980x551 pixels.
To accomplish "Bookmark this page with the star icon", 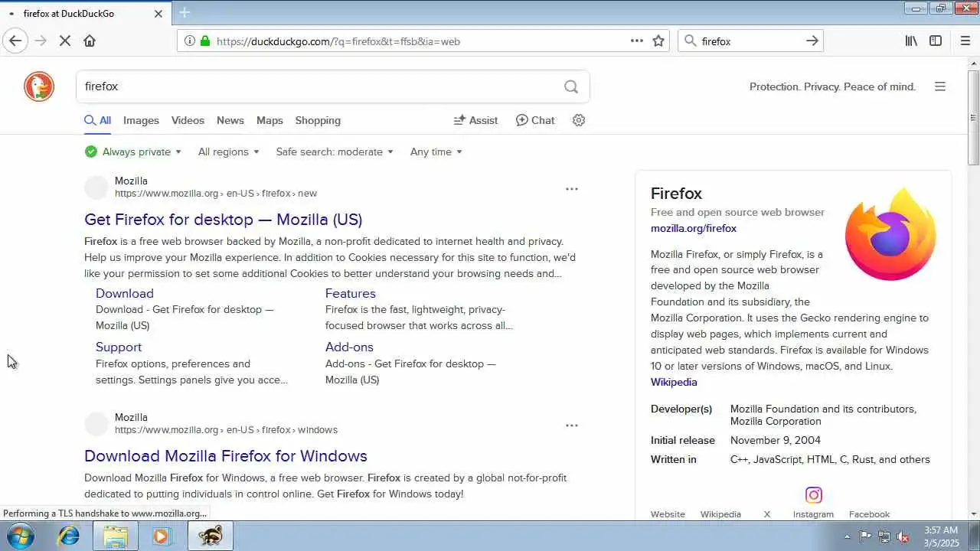I will pos(658,41).
